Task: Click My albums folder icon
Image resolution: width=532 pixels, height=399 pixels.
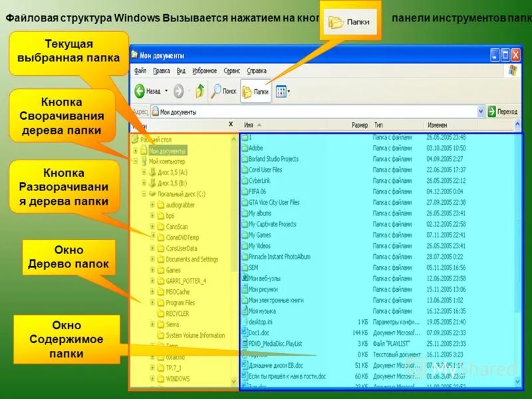Action: [245, 213]
